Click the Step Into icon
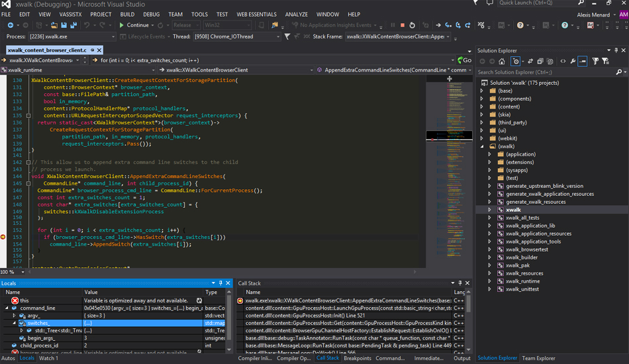The width and height of the screenshot is (629, 364). (448, 25)
